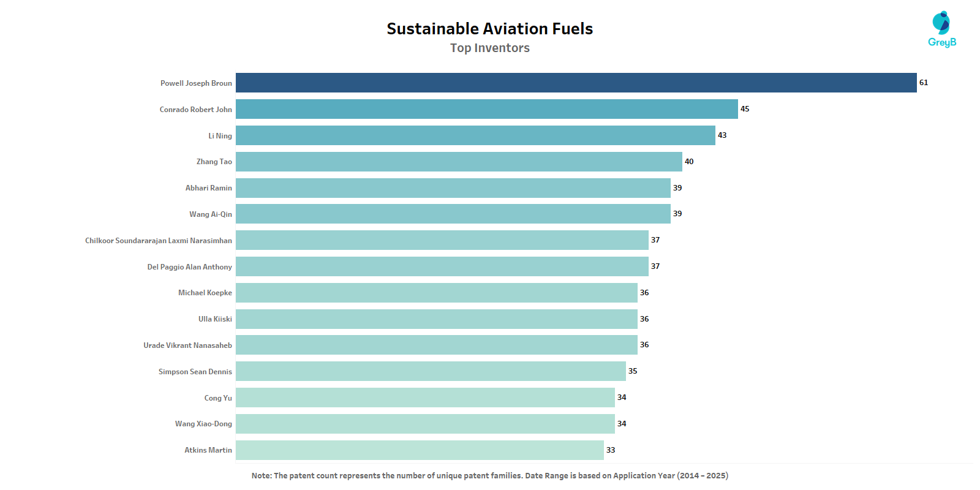The height and width of the screenshot is (490, 980).
Task: Select the Zhang Tao bar
Action: tap(459, 162)
